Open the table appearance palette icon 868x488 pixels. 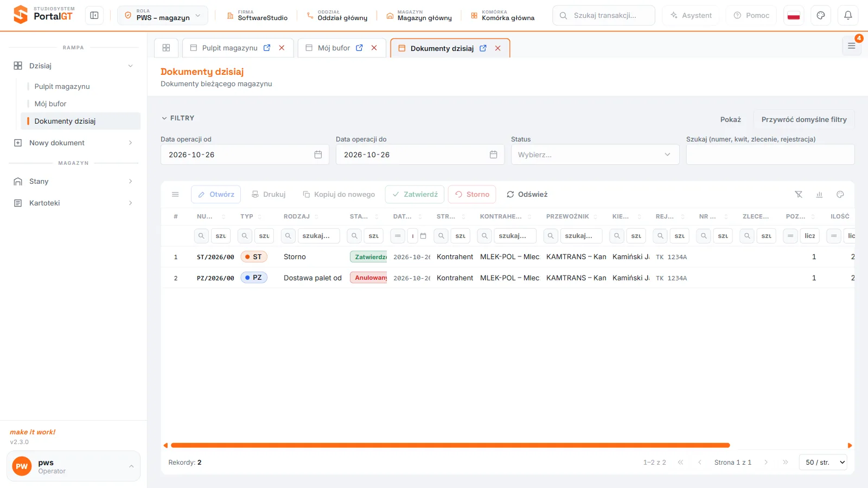coord(840,194)
